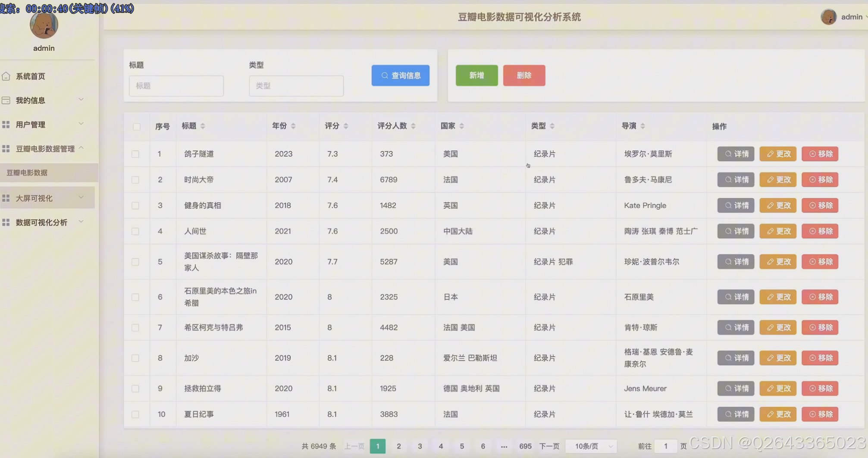Click the green 新增 button

[x=477, y=75]
